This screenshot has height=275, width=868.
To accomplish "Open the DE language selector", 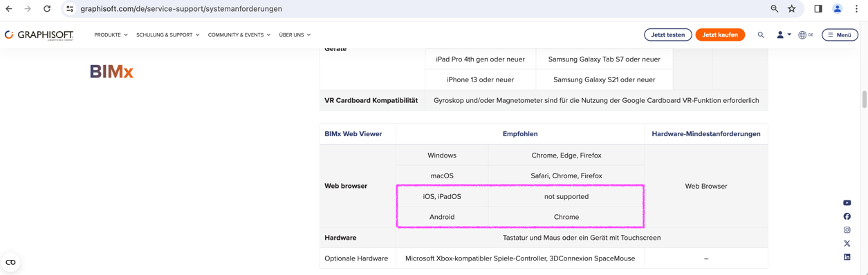I will click(806, 35).
